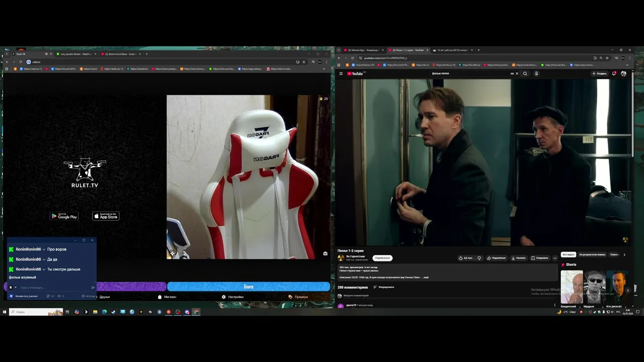Open tab search dropdown in right browser
Screen dimensions: 644x362
(339, 50)
